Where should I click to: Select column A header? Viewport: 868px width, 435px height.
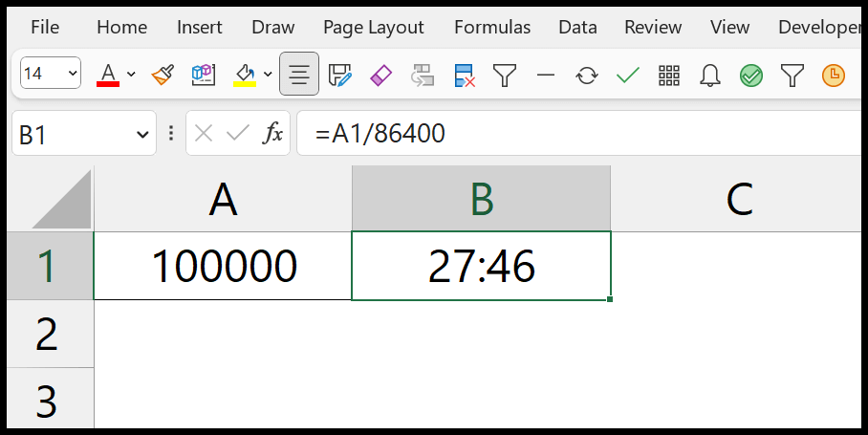(223, 199)
